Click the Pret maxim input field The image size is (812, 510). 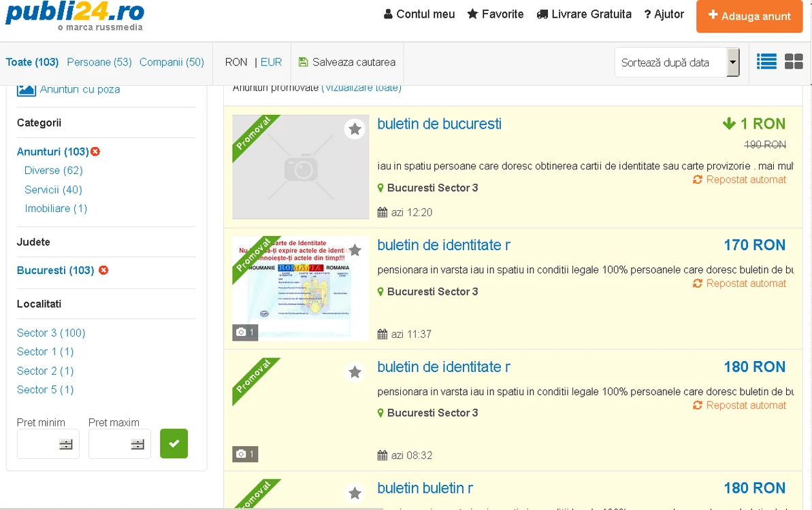(120, 444)
